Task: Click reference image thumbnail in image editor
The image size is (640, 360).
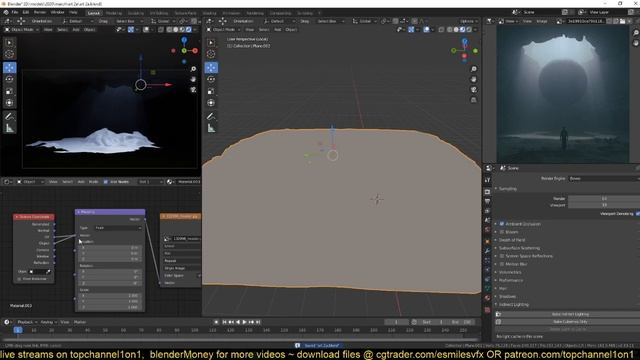Action: 562,94
